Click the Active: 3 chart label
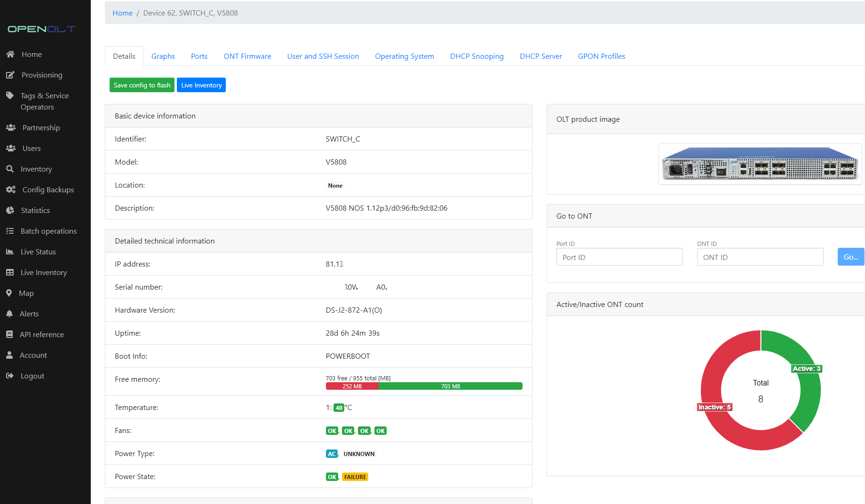Screen dimensions: 865x504 pos(807,369)
